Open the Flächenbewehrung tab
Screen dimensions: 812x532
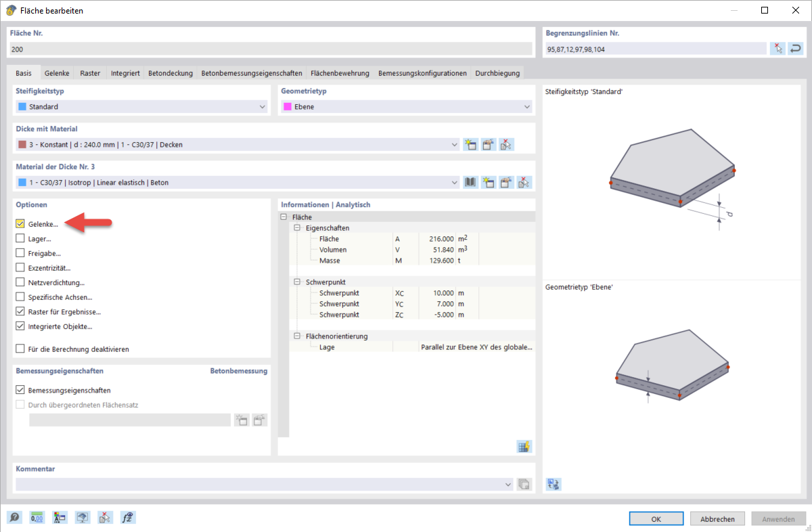pyautogui.click(x=340, y=73)
